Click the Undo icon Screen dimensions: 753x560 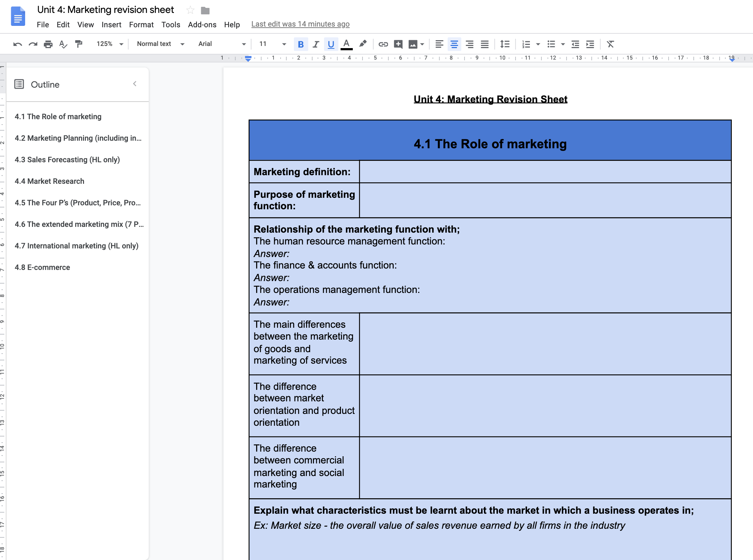pyautogui.click(x=17, y=44)
